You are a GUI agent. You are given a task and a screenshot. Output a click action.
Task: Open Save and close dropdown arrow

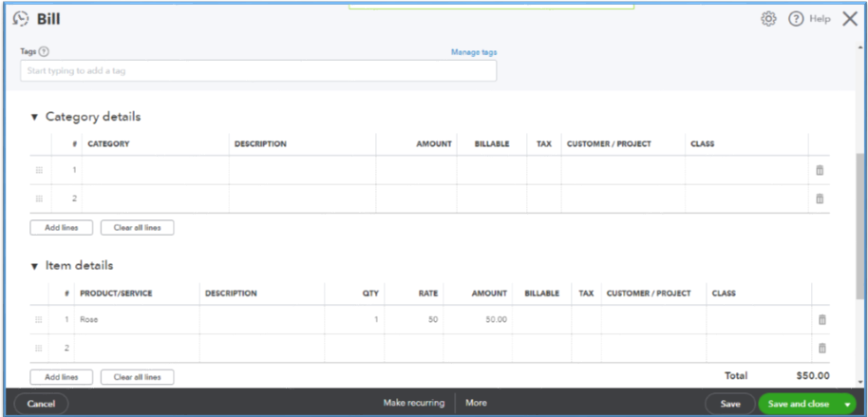(847, 404)
